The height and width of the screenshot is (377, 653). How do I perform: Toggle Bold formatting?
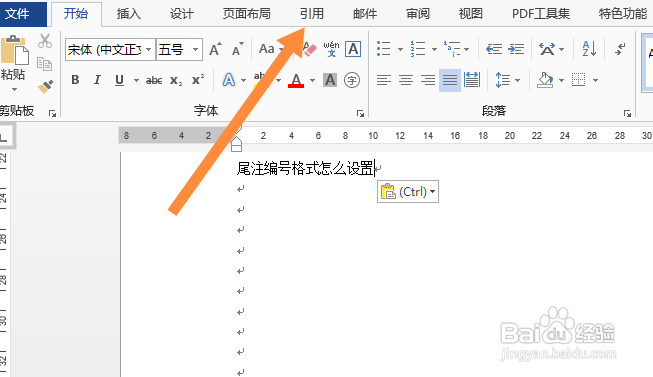point(75,80)
